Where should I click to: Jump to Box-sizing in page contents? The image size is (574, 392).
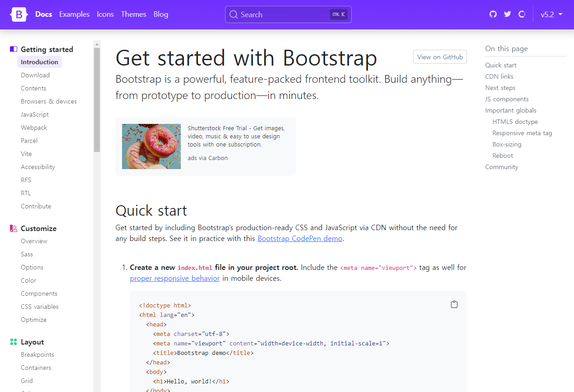tap(507, 144)
